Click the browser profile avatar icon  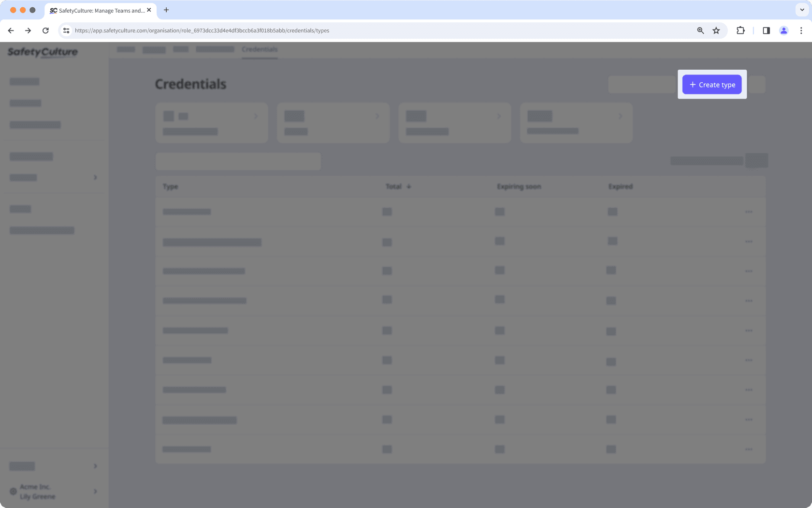(x=783, y=30)
